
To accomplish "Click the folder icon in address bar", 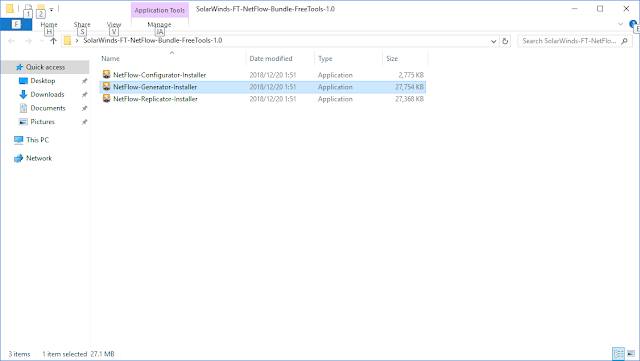I will [67, 41].
